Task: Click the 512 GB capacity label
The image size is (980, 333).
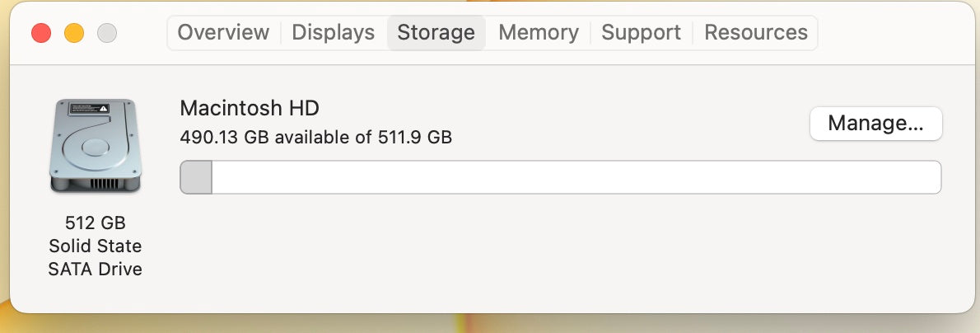Action: click(96, 223)
